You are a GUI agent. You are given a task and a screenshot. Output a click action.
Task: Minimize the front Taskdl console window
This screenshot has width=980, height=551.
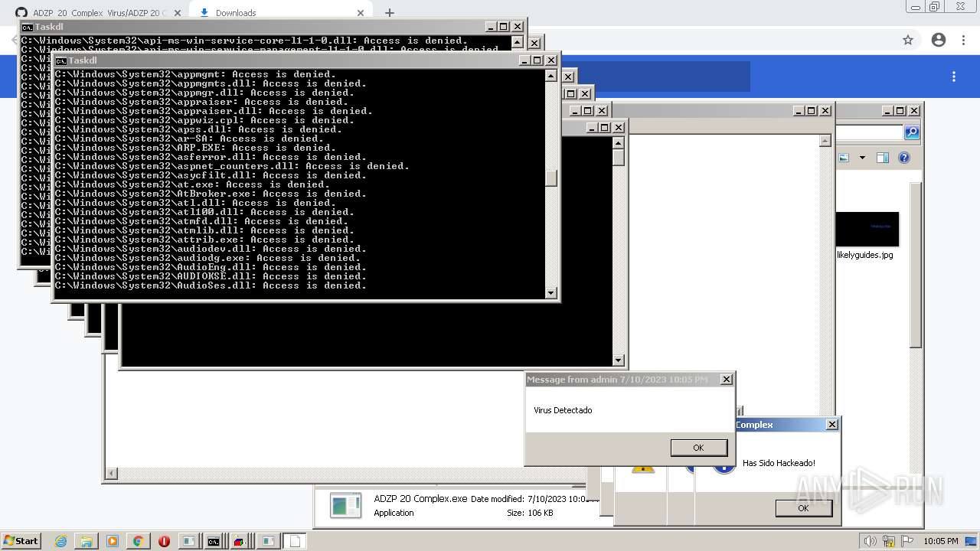[x=524, y=60]
